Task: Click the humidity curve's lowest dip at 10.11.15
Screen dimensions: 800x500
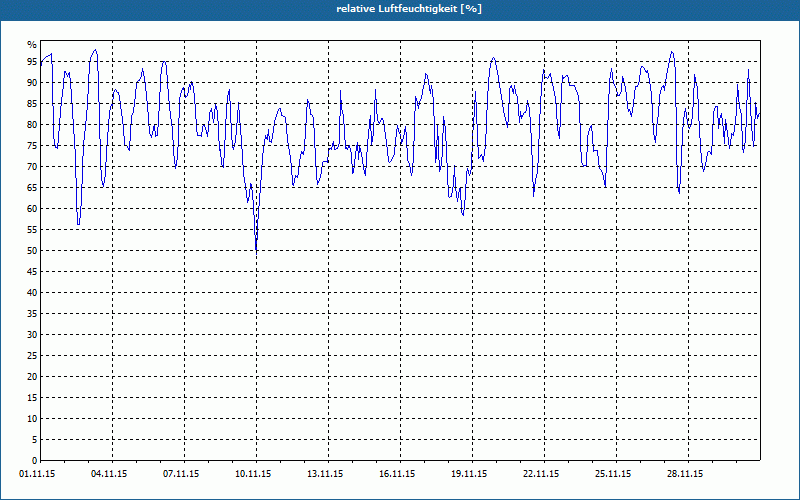Action: 256,249
